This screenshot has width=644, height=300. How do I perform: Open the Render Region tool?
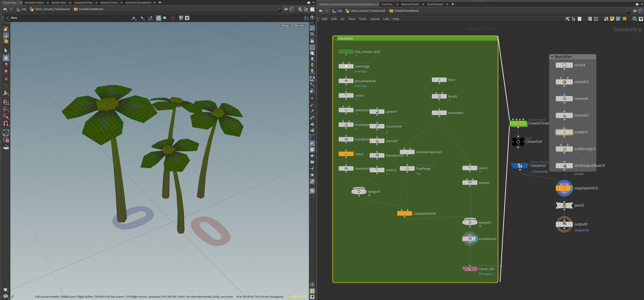[x=6, y=140]
